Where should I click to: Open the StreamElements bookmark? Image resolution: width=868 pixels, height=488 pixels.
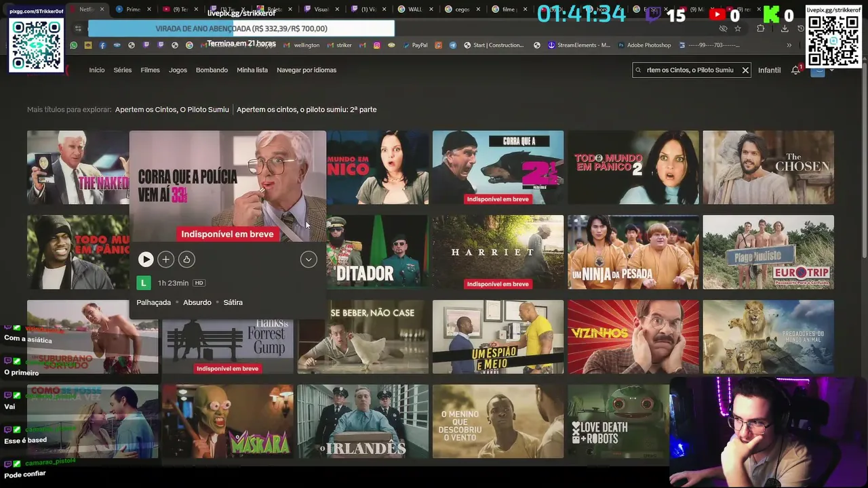coord(579,45)
